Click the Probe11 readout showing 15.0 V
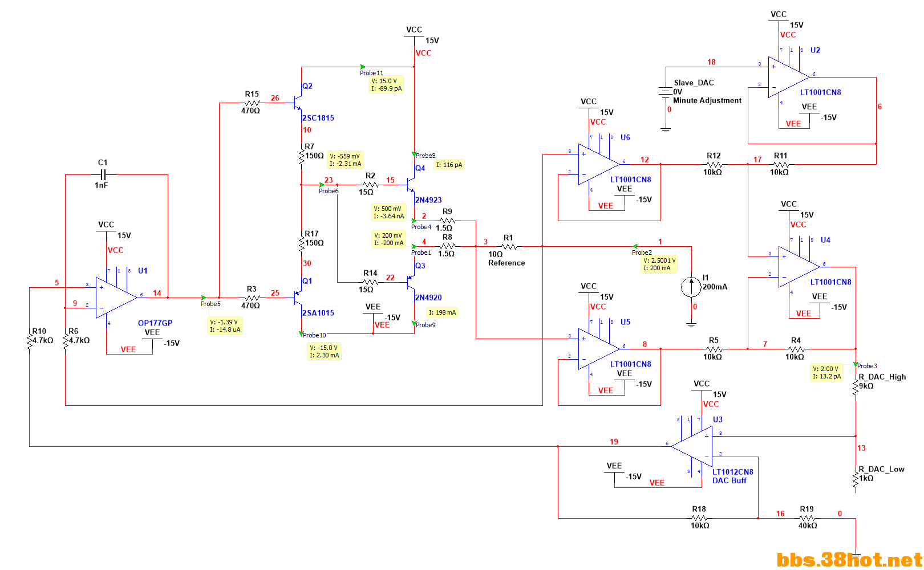This screenshot has width=924, height=570. coord(387,85)
